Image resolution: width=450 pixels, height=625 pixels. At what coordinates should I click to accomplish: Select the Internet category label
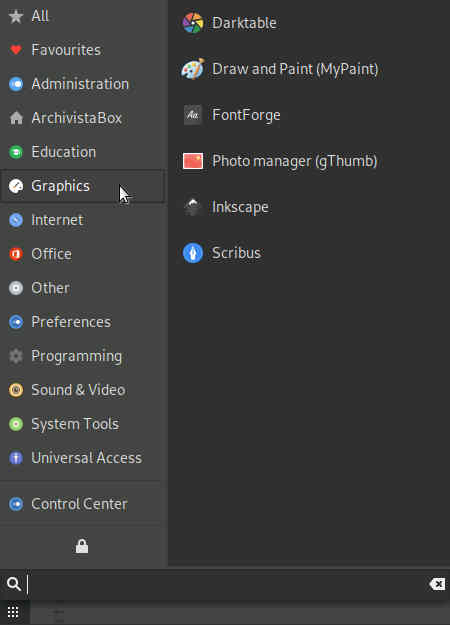click(57, 220)
